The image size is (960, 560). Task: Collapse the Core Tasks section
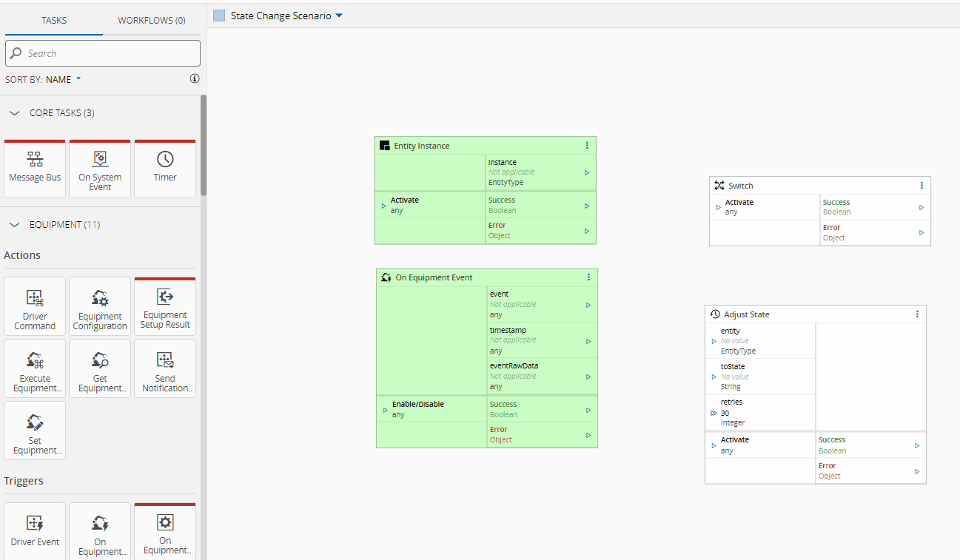point(14,113)
